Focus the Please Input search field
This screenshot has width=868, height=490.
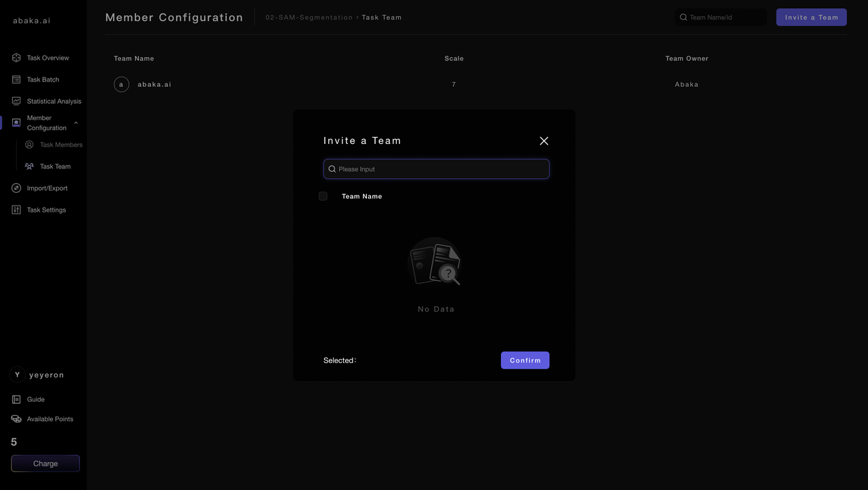[441, 169]
